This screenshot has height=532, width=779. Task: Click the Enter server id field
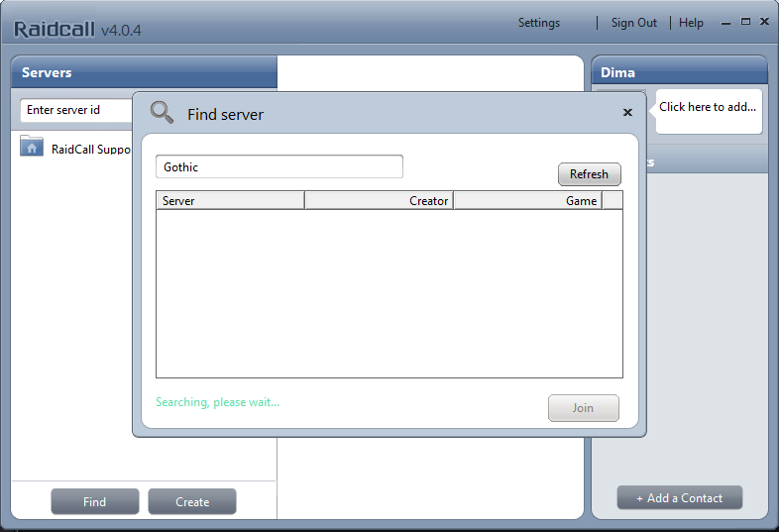[x=77, y=110]
